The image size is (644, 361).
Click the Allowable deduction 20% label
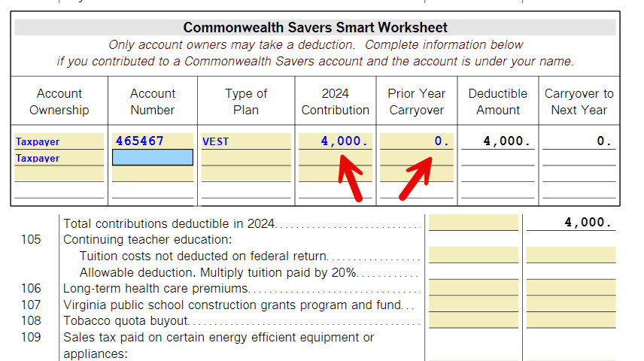coord(217,272)
